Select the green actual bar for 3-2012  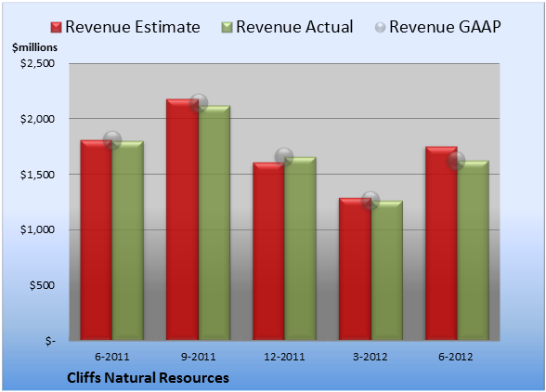click(386, 270)
